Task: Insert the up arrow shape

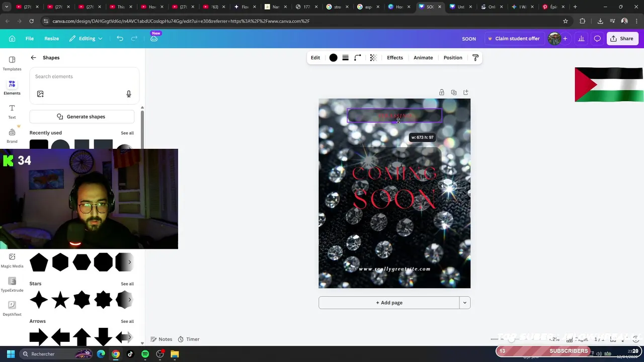Action: (82, 337)
